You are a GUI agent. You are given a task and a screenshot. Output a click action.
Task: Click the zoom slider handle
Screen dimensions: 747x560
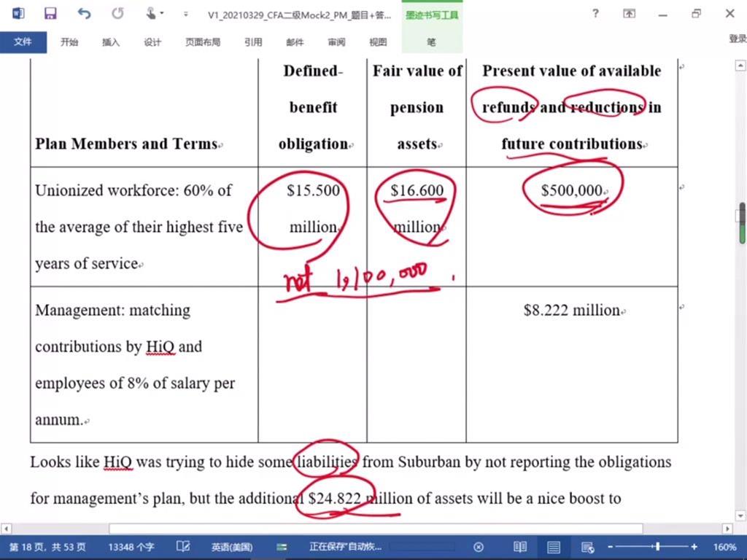[x=657, y=547]
